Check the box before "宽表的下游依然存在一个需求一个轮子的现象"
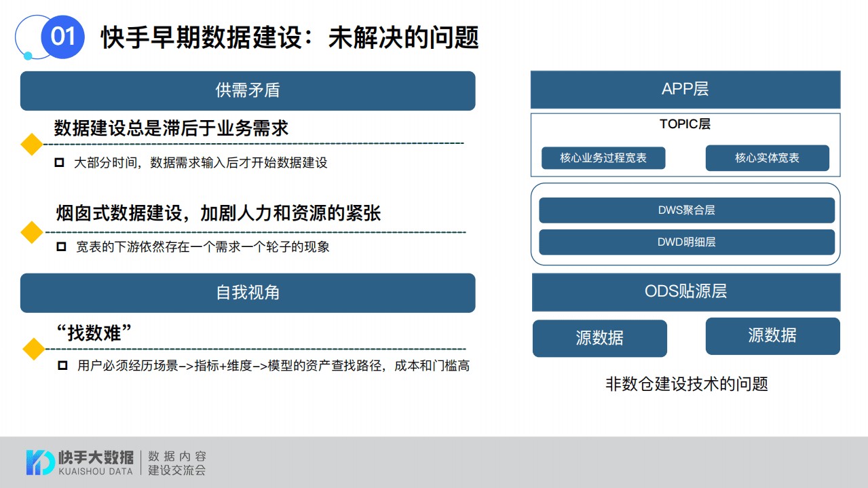The width and height of the screenshot is (868, 488). point(60,246)
